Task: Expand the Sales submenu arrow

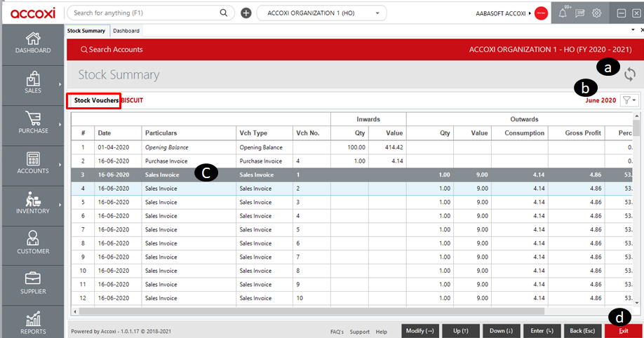Action: 60,84
